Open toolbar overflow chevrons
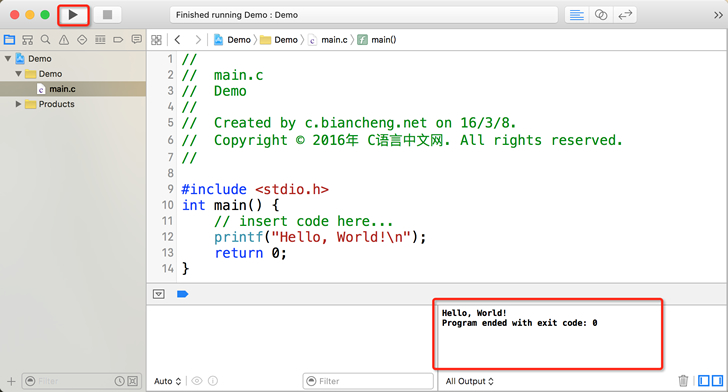The height and width of the screenshot is (392, 728). coord(718,15)
